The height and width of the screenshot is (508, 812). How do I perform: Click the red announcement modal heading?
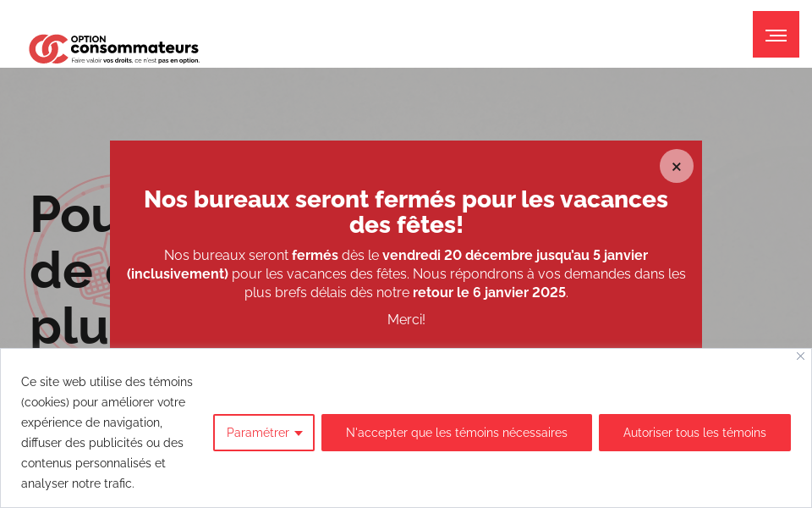click(406, 213)
